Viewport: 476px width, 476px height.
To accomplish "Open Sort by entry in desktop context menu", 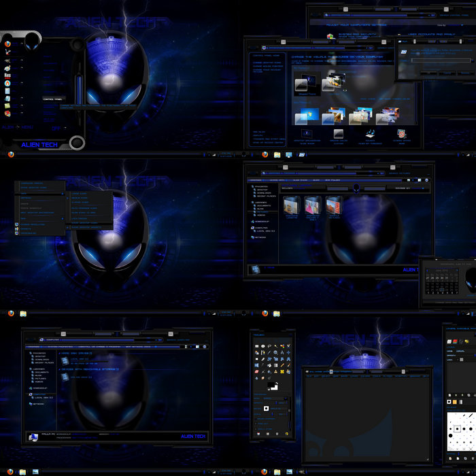I will click(40, 198).
